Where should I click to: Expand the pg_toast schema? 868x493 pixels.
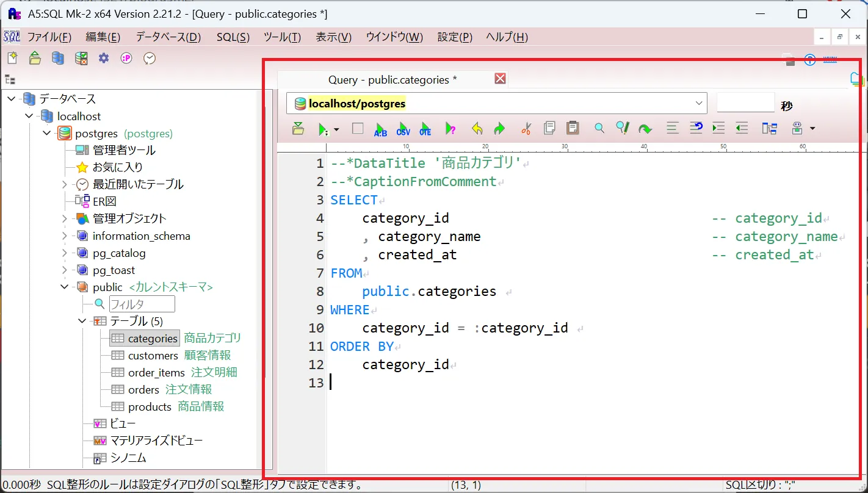(x=65, y=270)
